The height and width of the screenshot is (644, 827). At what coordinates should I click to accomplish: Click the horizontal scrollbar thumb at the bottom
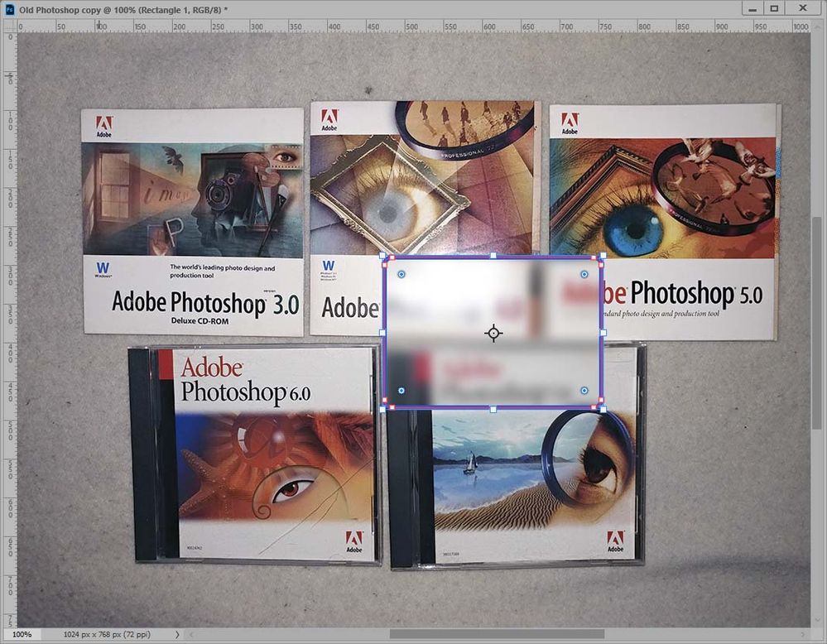tap(497, 634)
